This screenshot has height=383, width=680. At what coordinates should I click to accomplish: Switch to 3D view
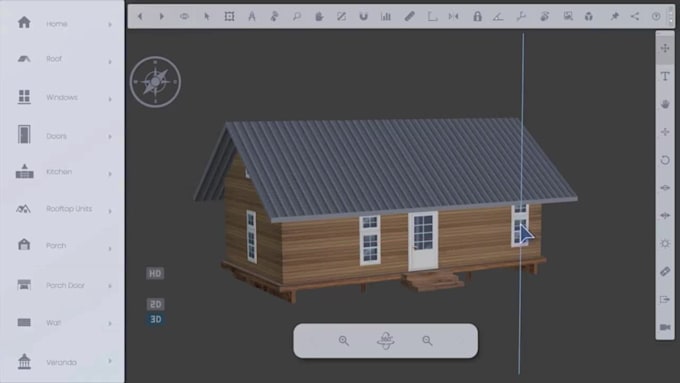point(155,319)
